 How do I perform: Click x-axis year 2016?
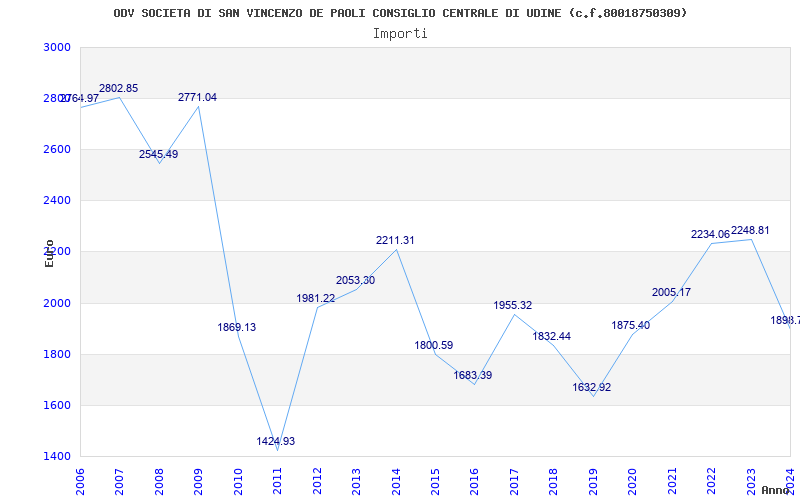475,481
